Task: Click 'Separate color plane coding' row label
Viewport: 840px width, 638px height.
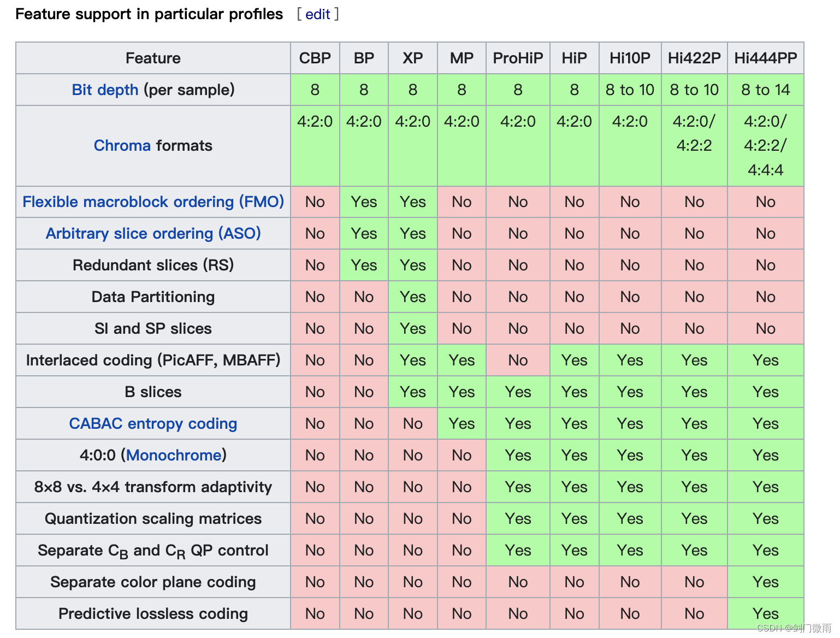Action: (153, 582)
